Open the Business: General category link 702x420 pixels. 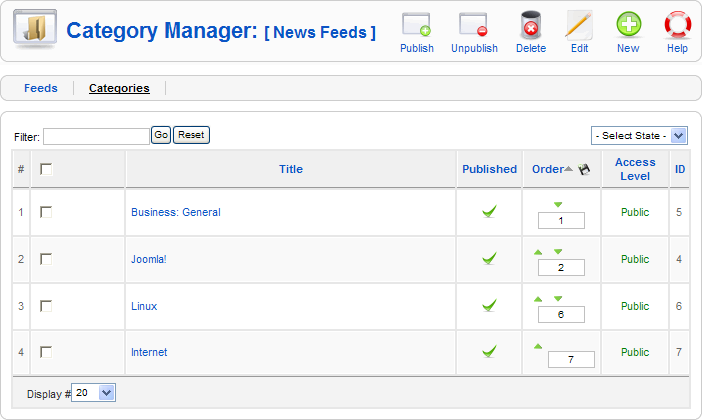coord(175,212)
